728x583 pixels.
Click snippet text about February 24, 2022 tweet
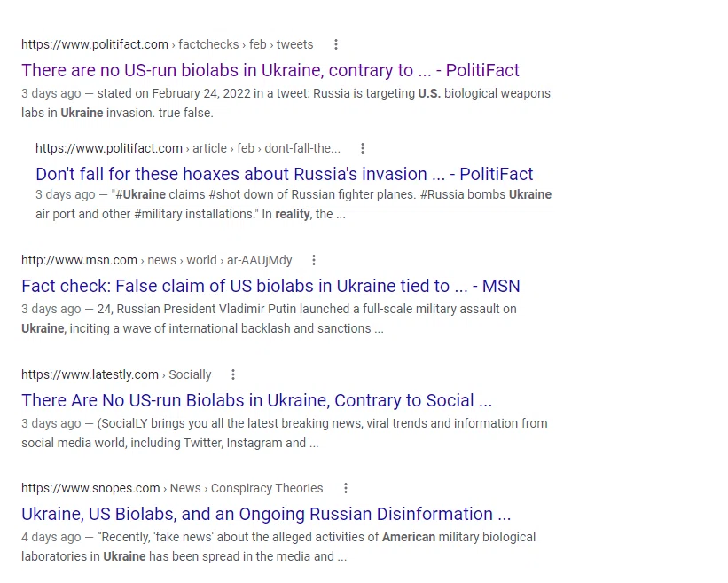[x=286, y=103]
